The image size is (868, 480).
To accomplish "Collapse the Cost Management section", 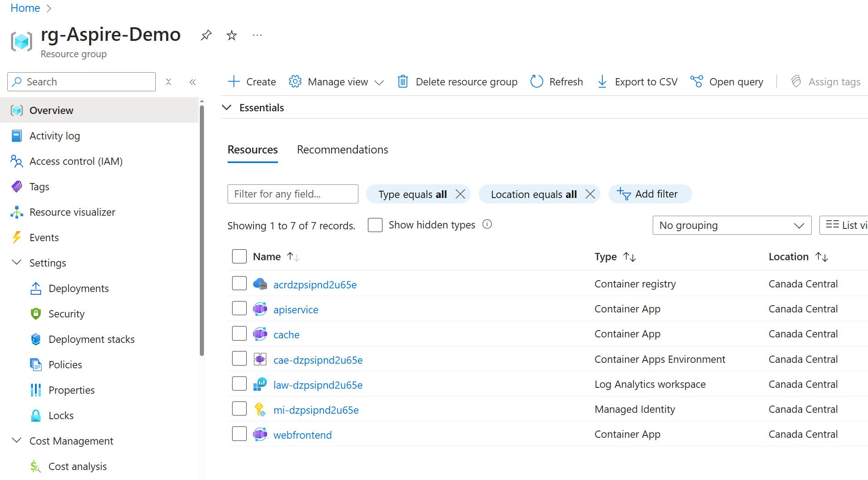I will tap(17, 440).
